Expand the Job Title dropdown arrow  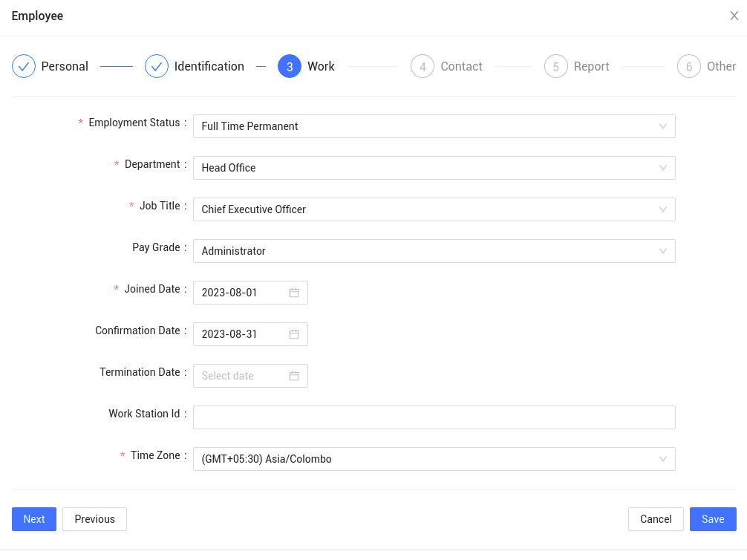click(662, 209)
